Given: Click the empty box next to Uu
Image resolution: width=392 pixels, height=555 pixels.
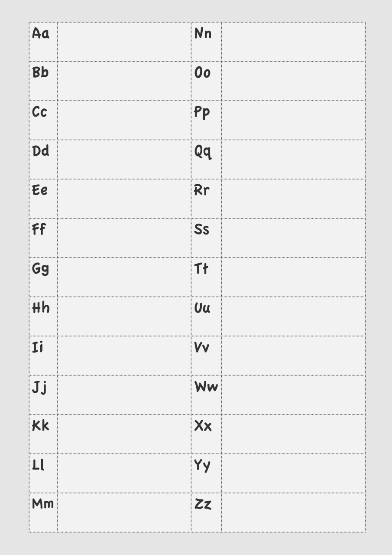Looking at the screenshot, I should point(293,317).
